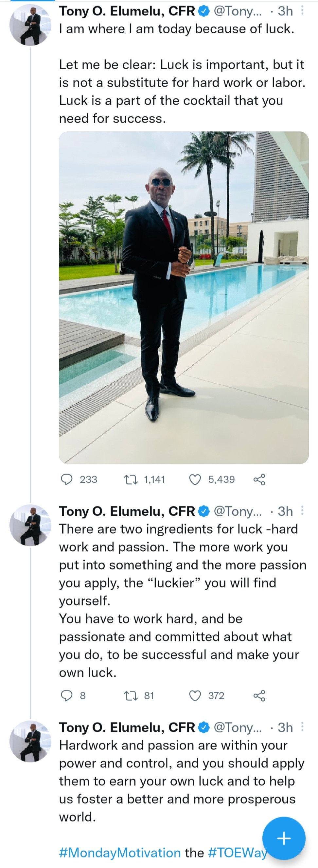This screenshot has width=318, height=868.
Task: Like the tweet with 372 likes
Action: pos(195,695)
